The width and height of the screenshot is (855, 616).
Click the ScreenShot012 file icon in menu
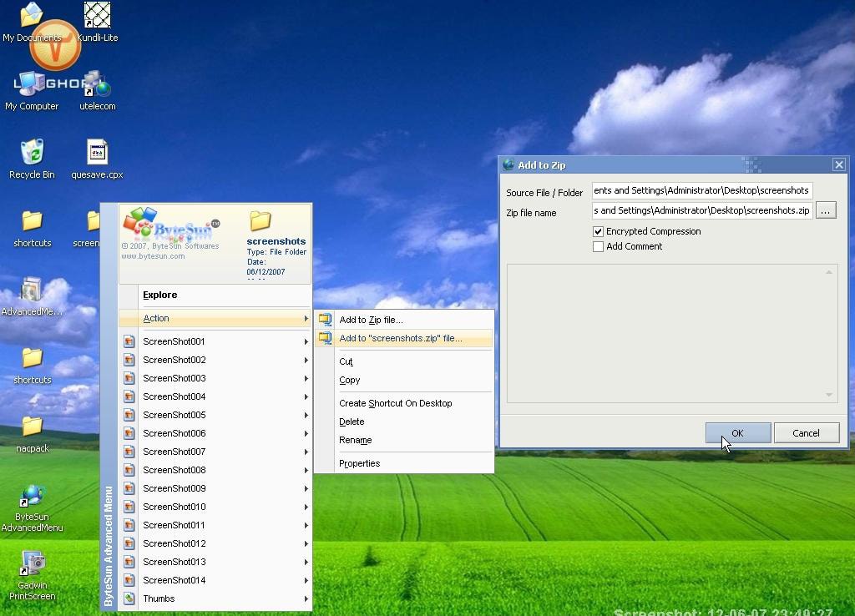click(129, 543)
